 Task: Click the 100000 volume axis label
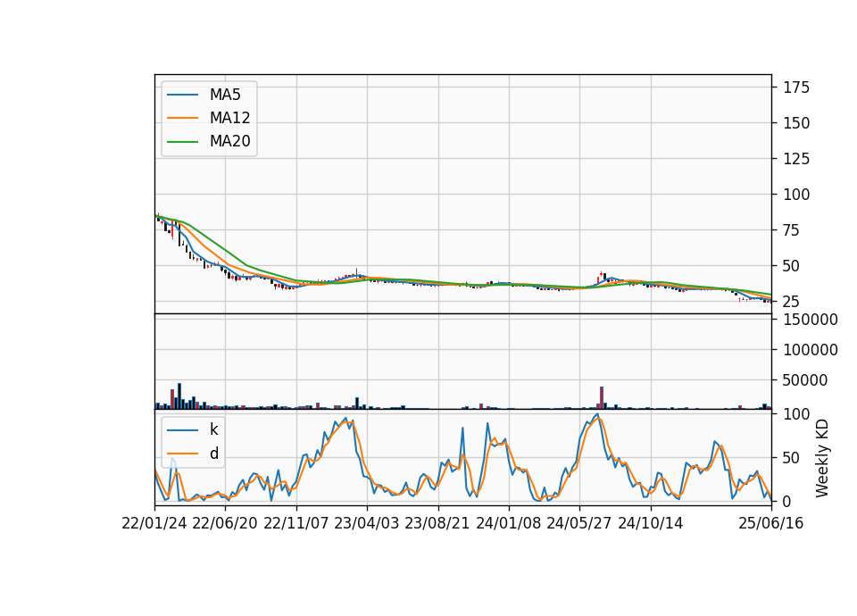coord(810,350)
